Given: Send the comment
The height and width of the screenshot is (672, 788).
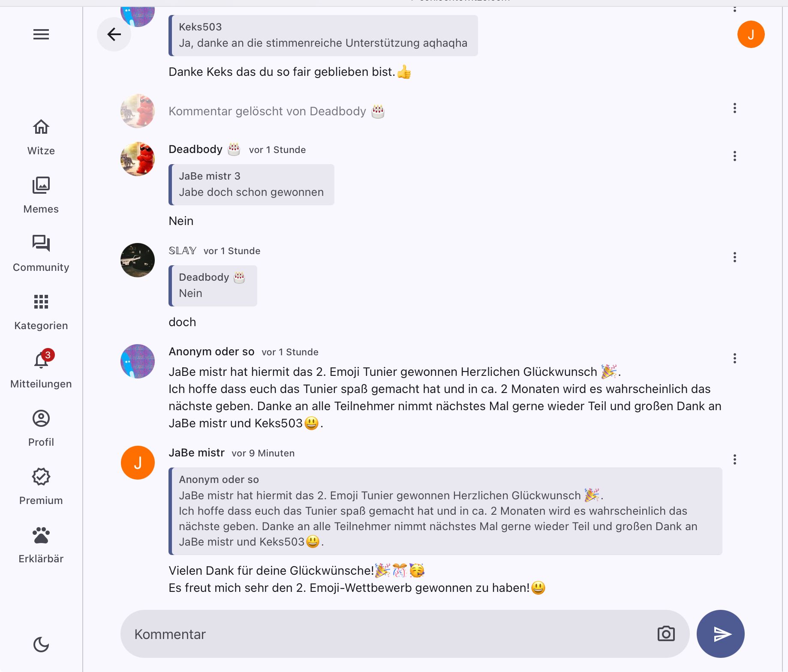Looking at the screenshot, I should coord(721,634).
